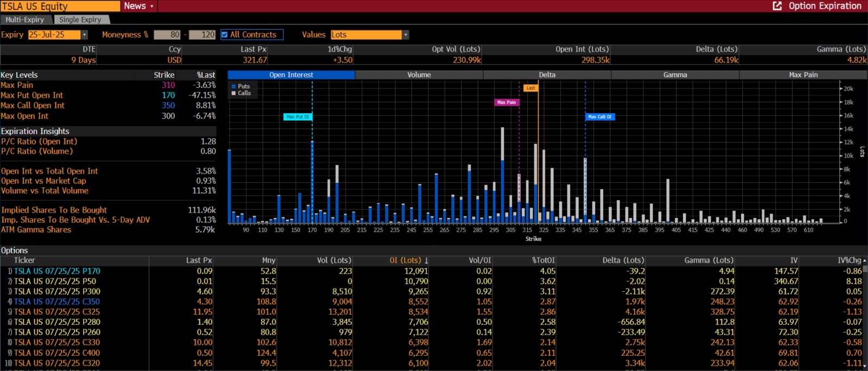
Task: Click the Puts legend marker in chart
Action: (234, 86)
